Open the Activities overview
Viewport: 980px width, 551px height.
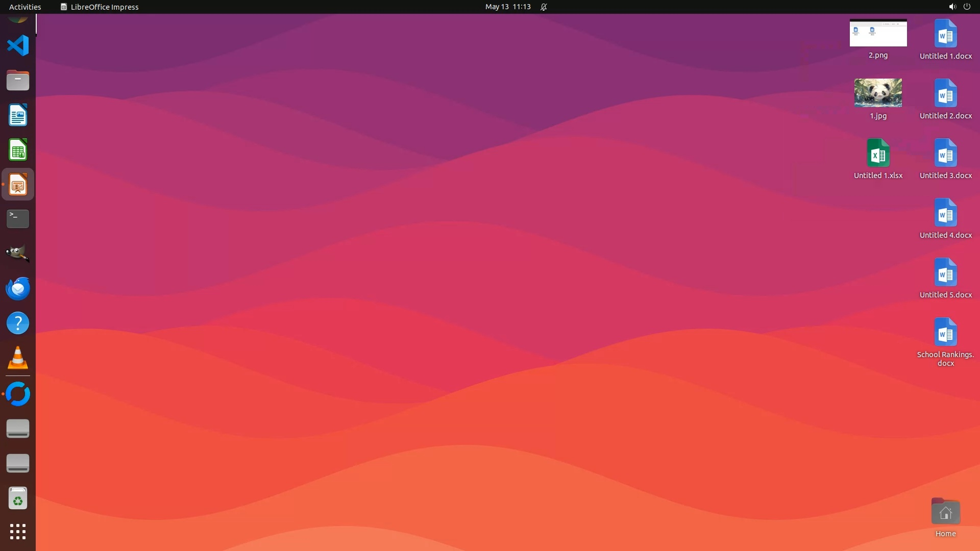(25, 7)
